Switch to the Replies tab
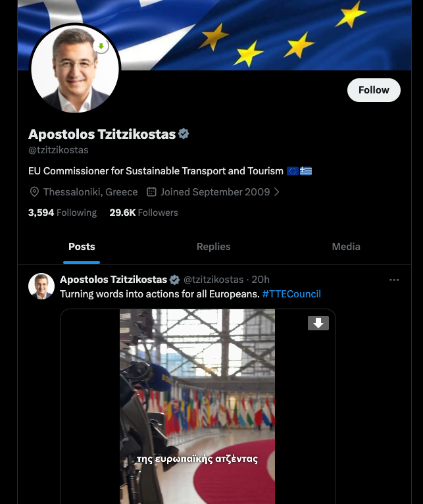423x504 pixels. coord(213,247)
